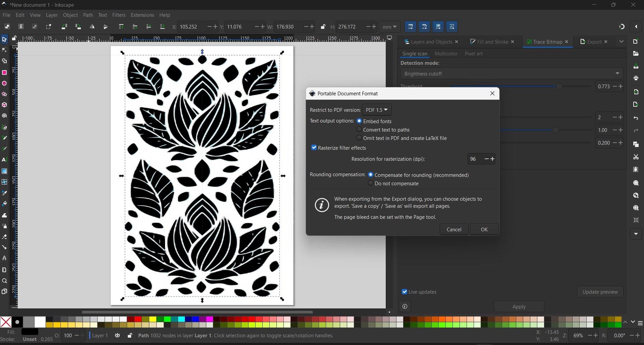This screenshot has height=345, width=644.
Task: Select the Gradient tool
Action: pos(4,171)
